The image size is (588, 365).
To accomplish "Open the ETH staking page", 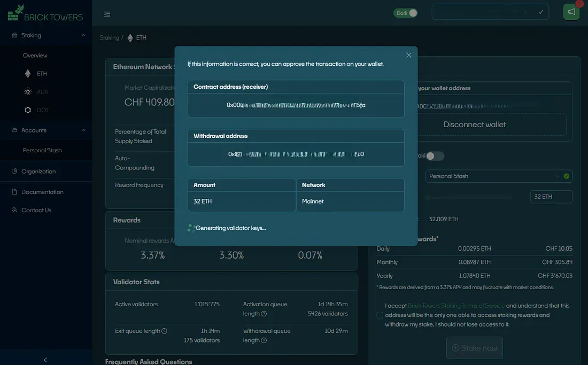I will coord(42,74).
